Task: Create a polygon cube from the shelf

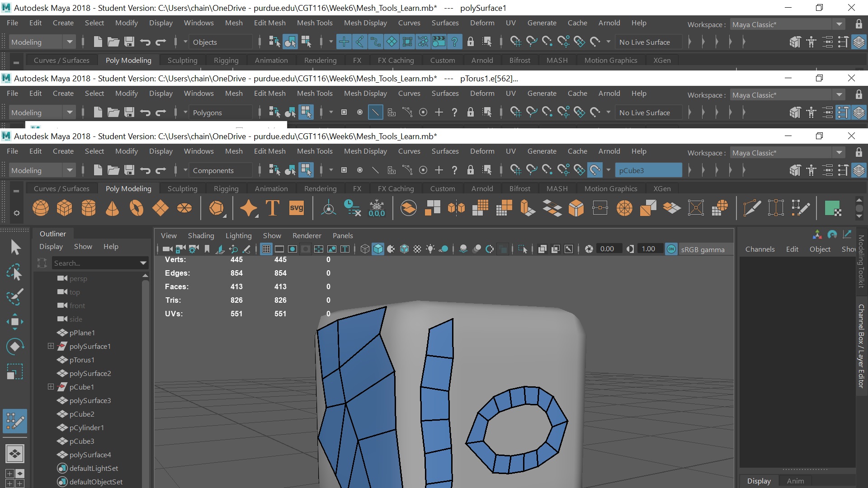Action: point(65,208)
